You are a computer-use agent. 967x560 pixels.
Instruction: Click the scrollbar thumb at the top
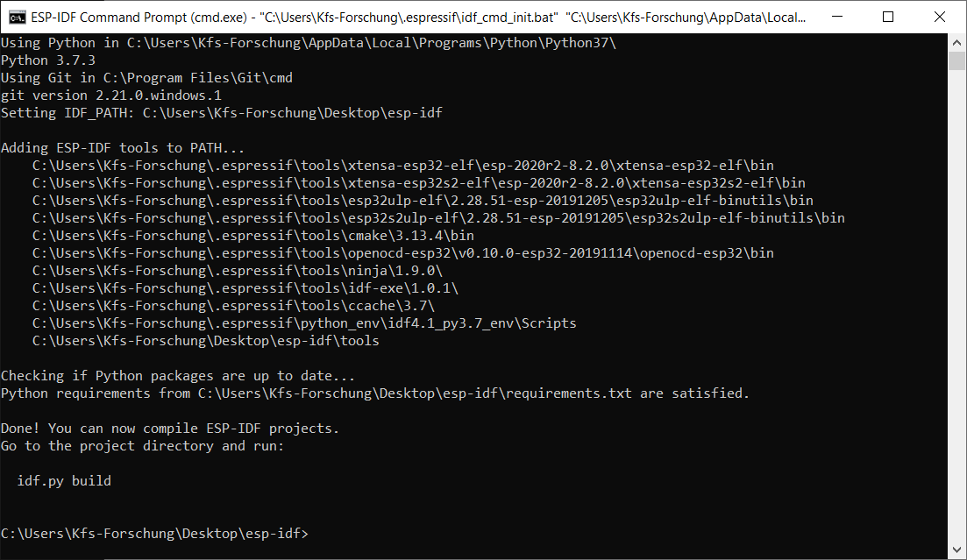click(x=956, y=60)
